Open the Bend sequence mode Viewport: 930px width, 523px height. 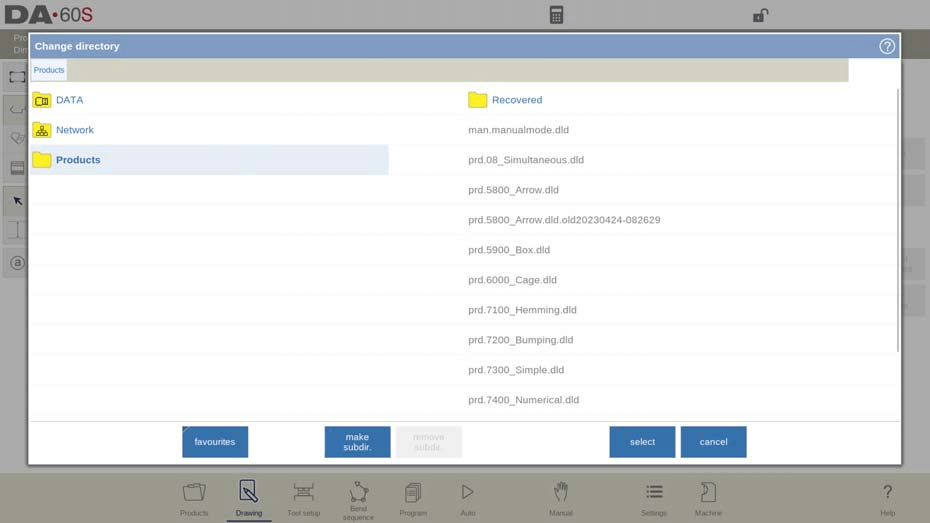coord(358,499)
